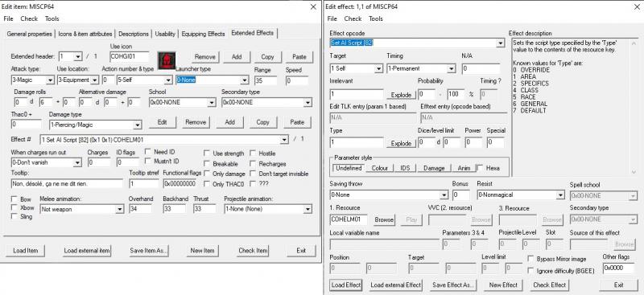Select the IDS parameter style button
The height and width of the screenshot is (295, 644).
pyautogui.click(x=406, y=168)
